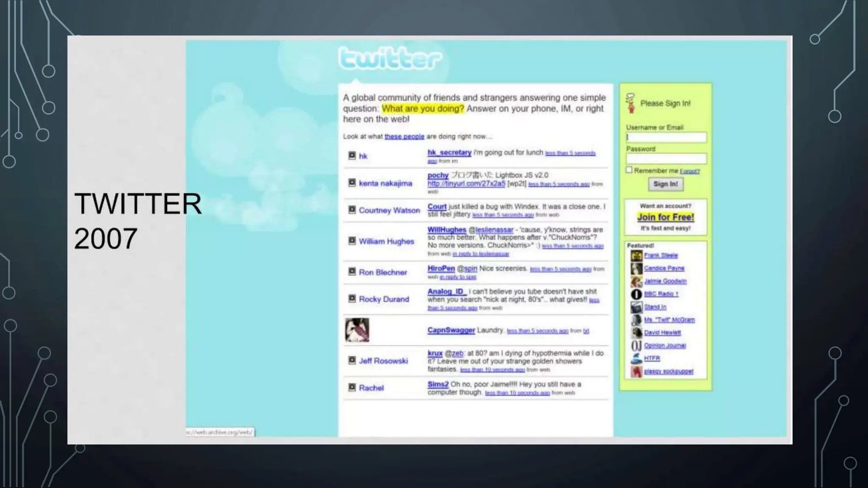Click the HTFR featured user icon
Screen dimensions: 868x488
(636, 358)
